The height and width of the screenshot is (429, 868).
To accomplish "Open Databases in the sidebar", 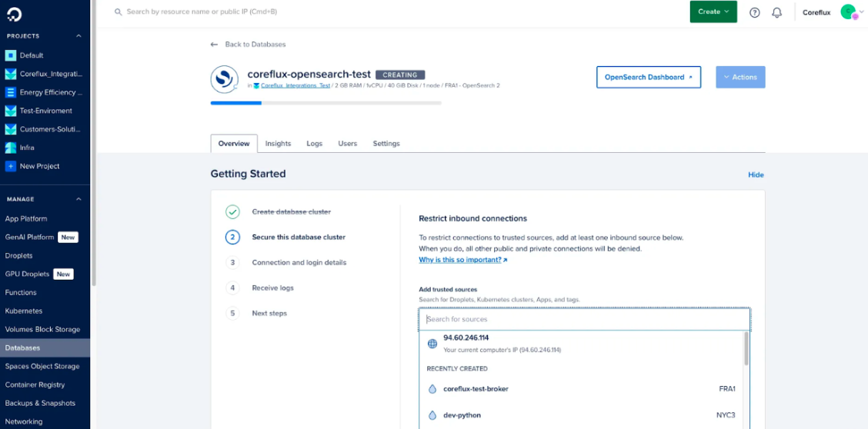I will click(45, 348).
